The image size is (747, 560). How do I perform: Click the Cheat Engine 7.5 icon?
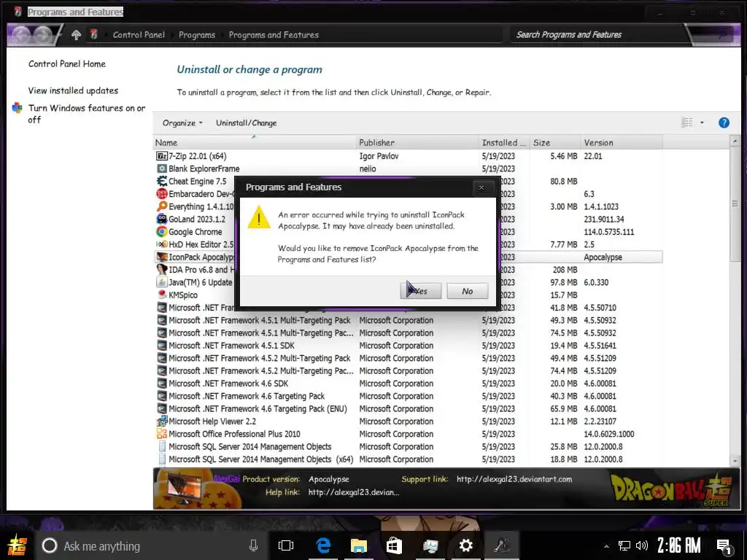click(x=162, y=182)
